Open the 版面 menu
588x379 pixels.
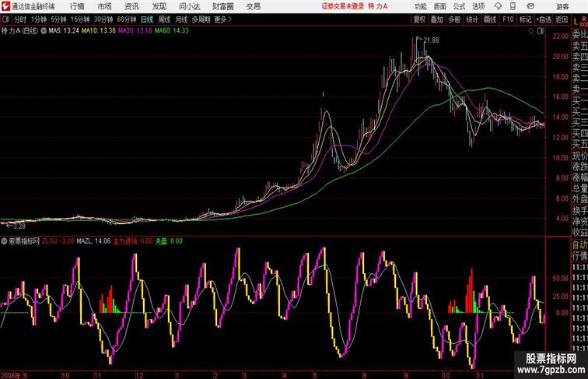click(440, 6)
